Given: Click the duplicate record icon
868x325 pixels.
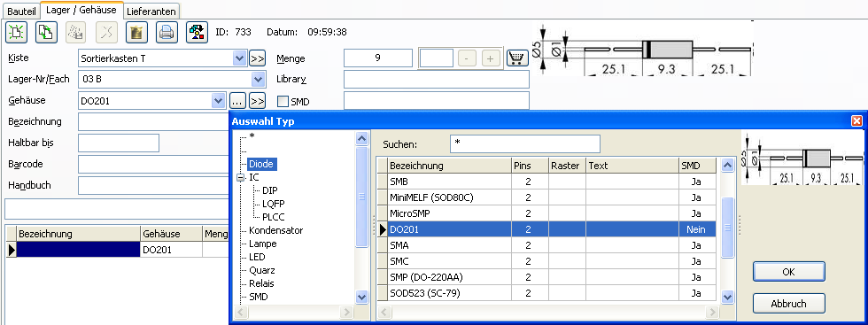Looking at the screenshot, I should tap(46, 32).
